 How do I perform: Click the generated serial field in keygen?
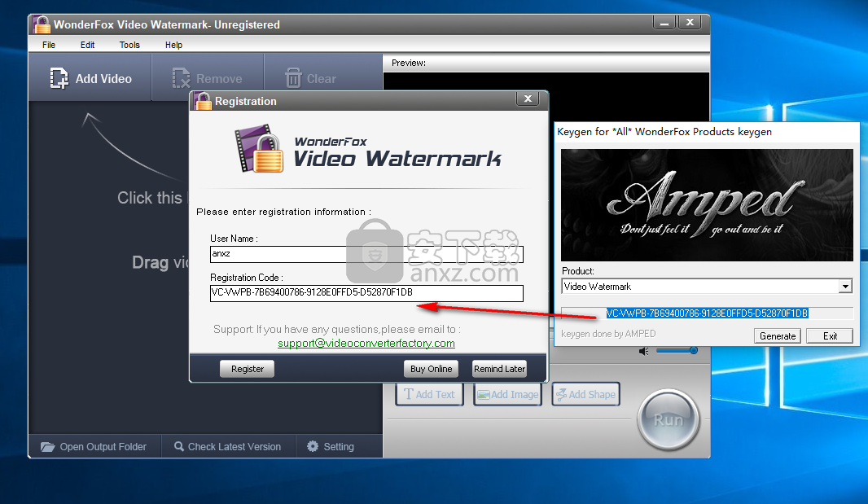tap(707, 313)
